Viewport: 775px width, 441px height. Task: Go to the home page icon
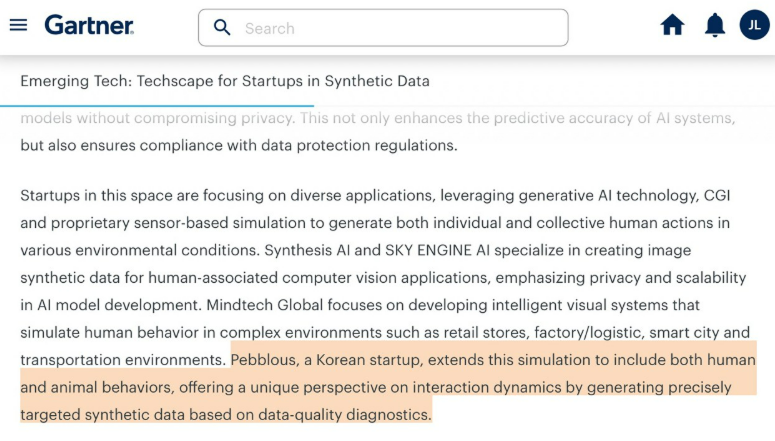[x=672, y=26]
